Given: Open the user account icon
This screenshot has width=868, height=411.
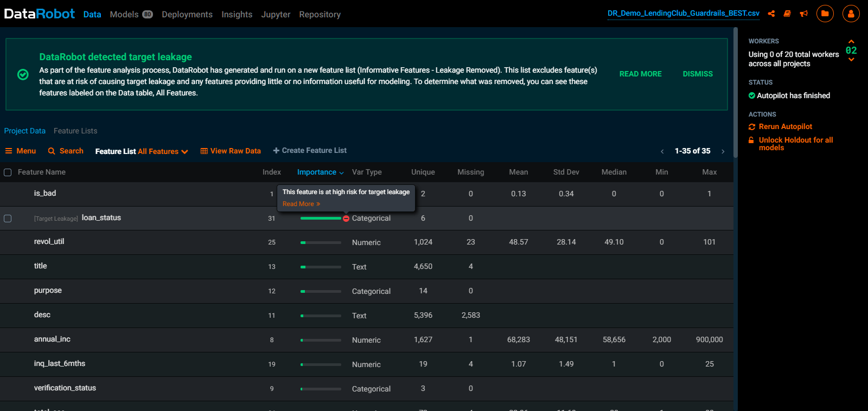Looking at the screenshot, I should [x=851, y=14].
